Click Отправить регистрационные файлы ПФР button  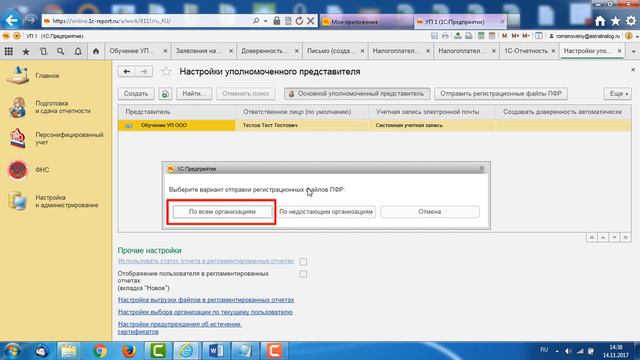pos(501,94)
